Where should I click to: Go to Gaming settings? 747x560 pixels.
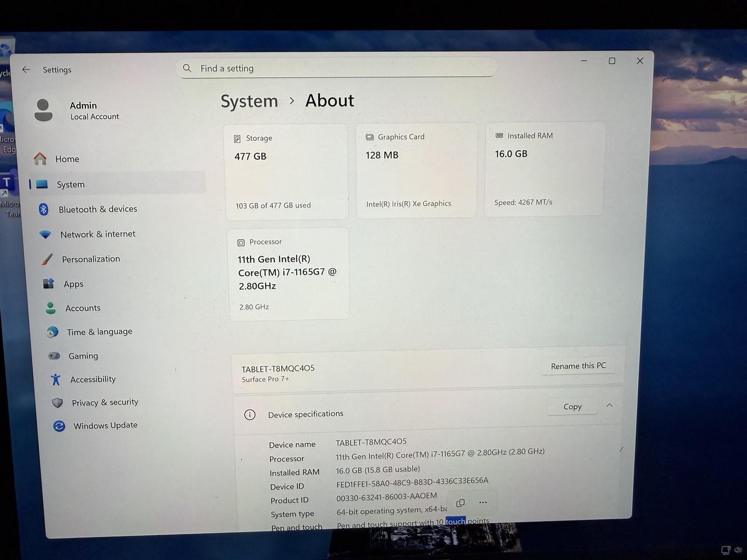(x=83, y=356)
